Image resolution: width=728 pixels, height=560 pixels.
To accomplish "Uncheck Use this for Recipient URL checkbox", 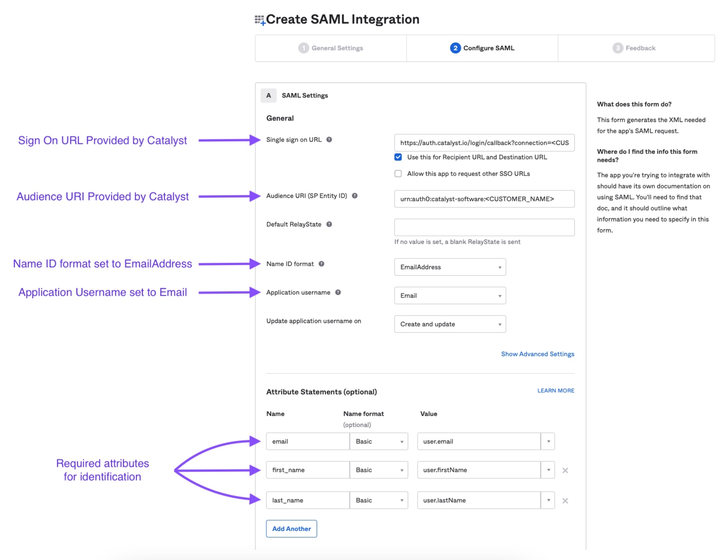I will [x=398, y=157].
